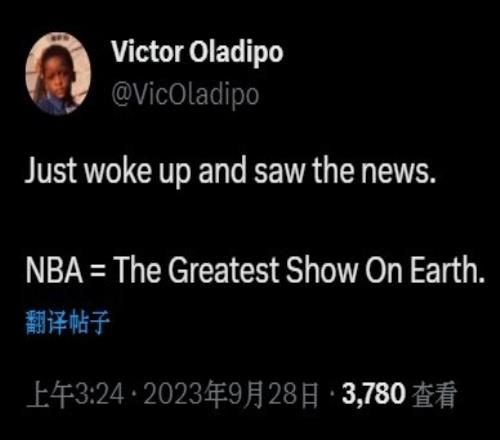The width and height of the screenshot is (500, 440).
Task: Open Victor Oladipo's profile picture
Action: [58, 74]
